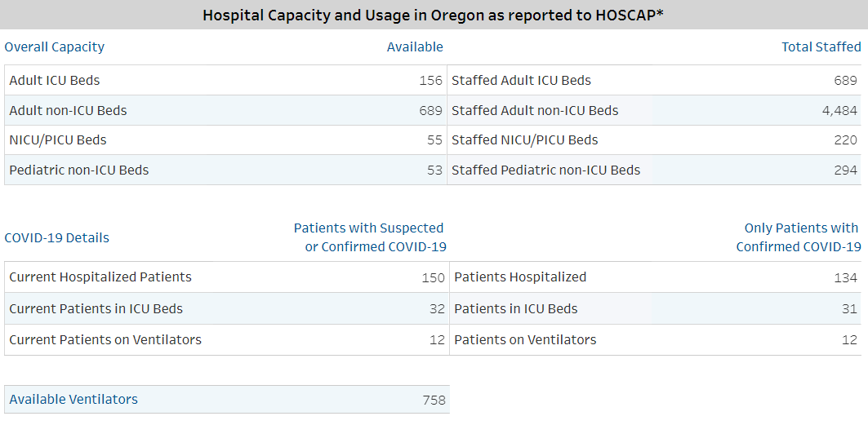Click the COVID-19 Details header
The height and width of the screenshot is (425, 868).
[x=57, y=238]
